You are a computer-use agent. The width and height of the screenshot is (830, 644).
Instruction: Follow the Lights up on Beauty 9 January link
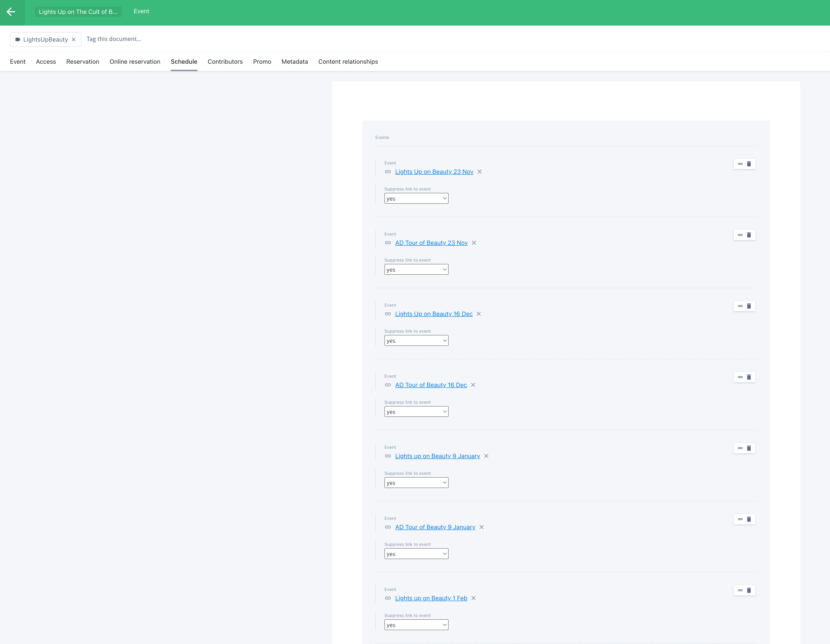437,456
